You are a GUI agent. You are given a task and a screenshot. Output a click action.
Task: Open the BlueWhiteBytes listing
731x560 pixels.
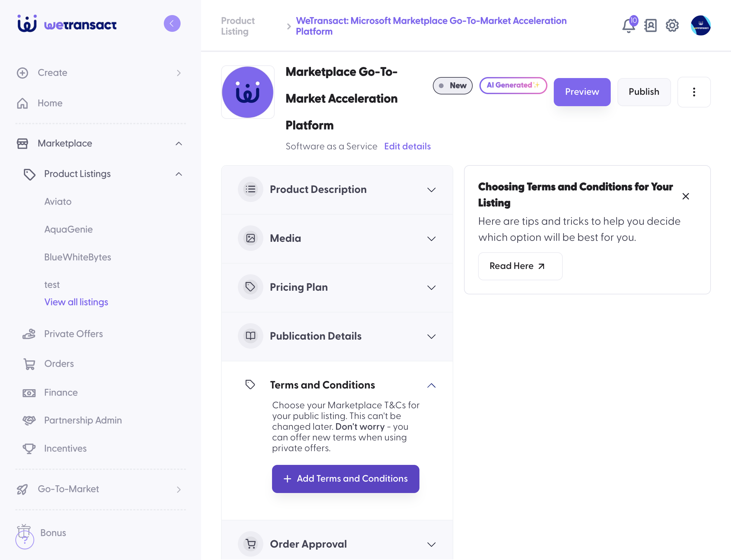pos(78,257)
